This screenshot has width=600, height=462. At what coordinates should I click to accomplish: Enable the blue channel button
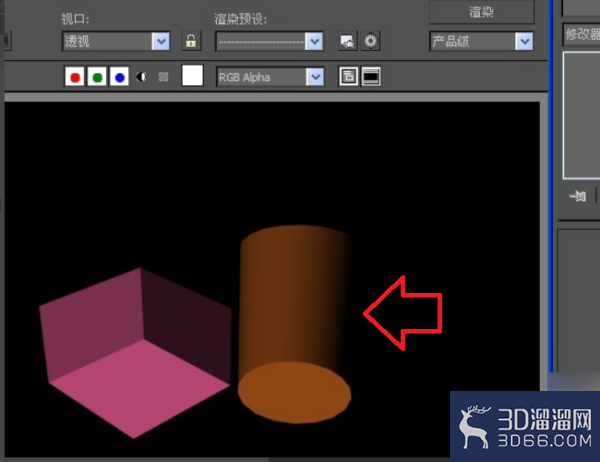click(119, 77)
